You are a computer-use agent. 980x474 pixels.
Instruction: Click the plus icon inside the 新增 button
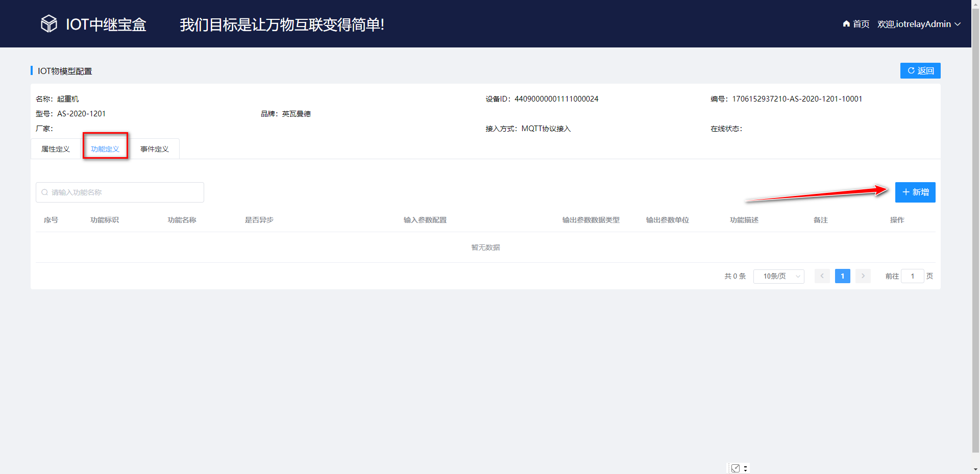click(905, 192)
